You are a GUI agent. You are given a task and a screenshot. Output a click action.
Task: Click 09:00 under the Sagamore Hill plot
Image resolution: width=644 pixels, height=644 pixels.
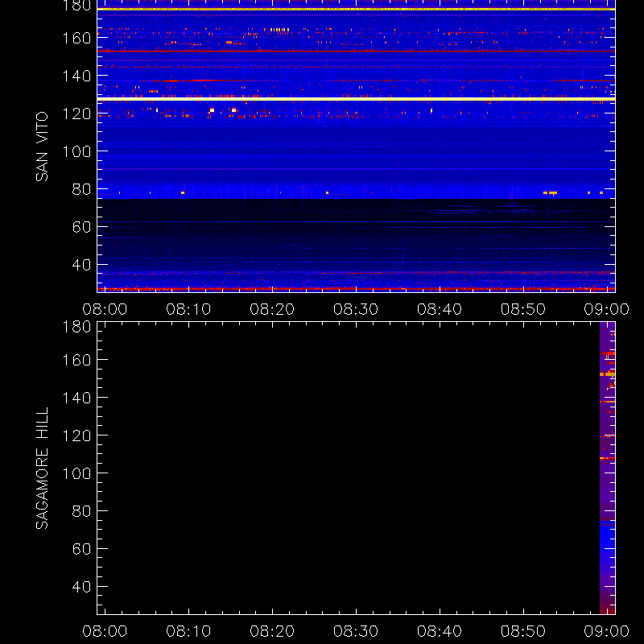(x=607, y=631)
